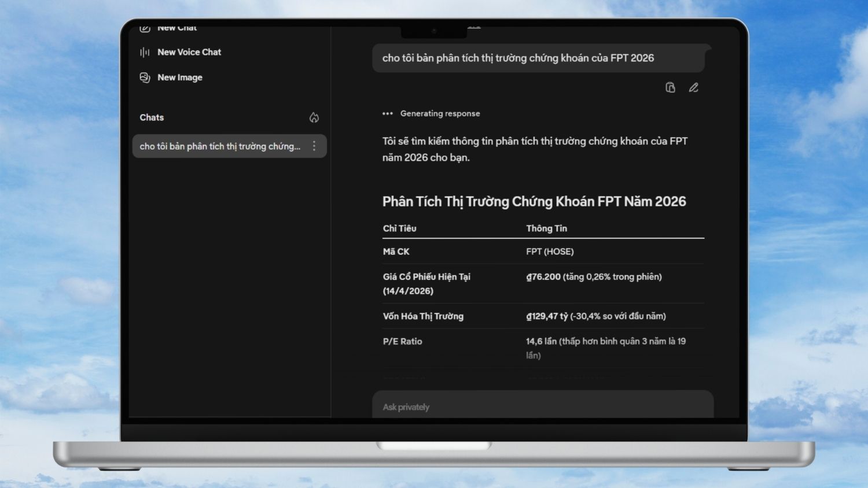Click the "Chats" section heading
This screenshot has height=488, width=868.
(152, 117)
